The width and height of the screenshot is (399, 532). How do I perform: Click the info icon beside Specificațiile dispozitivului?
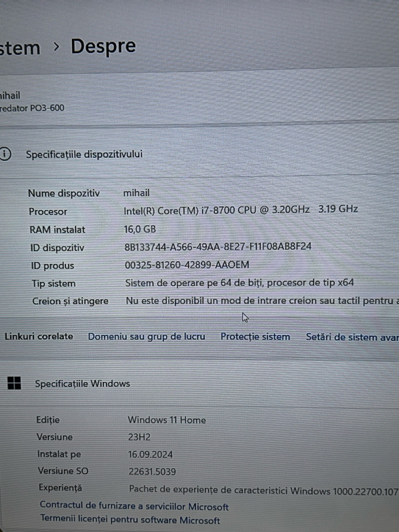click(5, 154)
